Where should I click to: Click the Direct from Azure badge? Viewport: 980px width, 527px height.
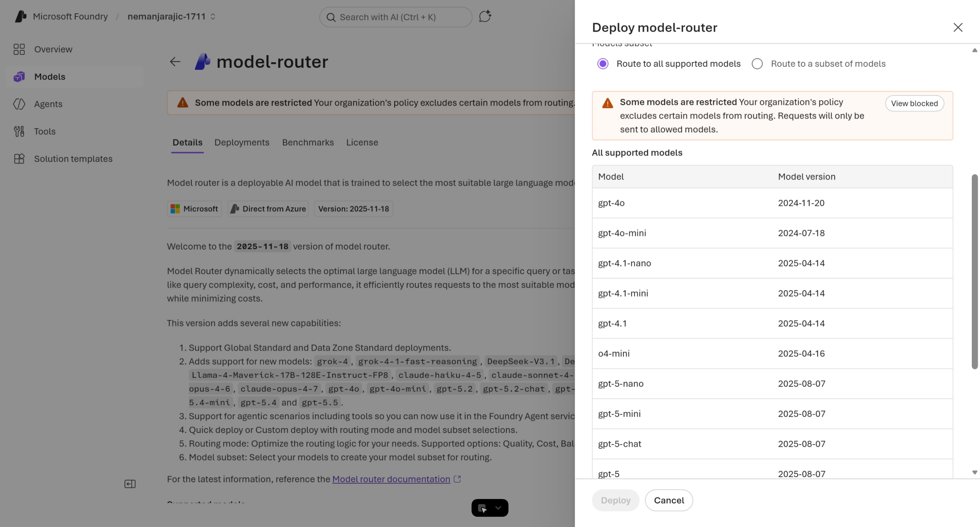click(268, 209)
